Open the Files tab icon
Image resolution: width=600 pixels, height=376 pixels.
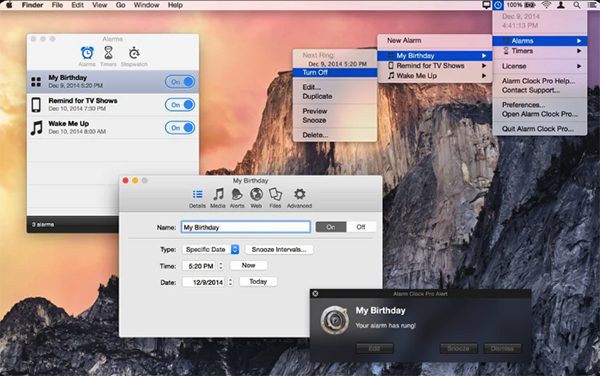pyautogui.click(x=275, y=194)
